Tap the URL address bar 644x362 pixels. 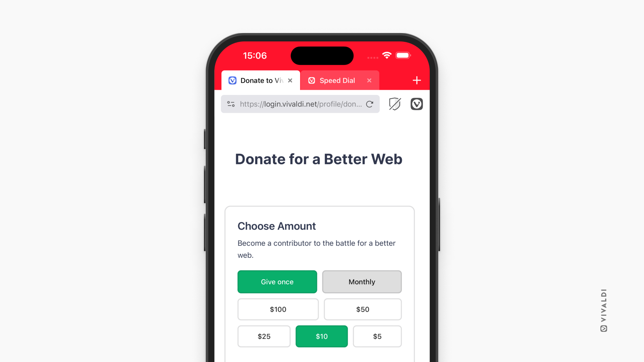point(301,104)
